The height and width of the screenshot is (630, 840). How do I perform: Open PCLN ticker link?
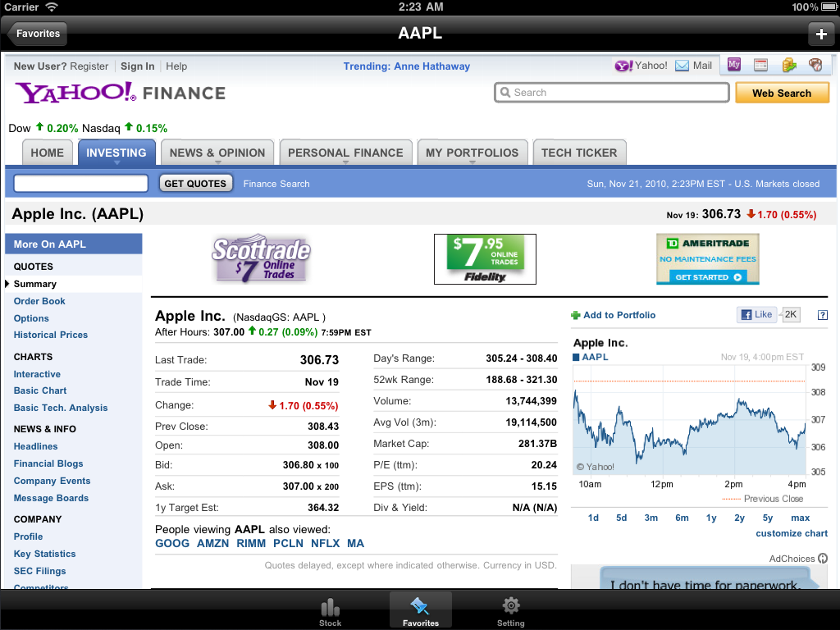288,543
